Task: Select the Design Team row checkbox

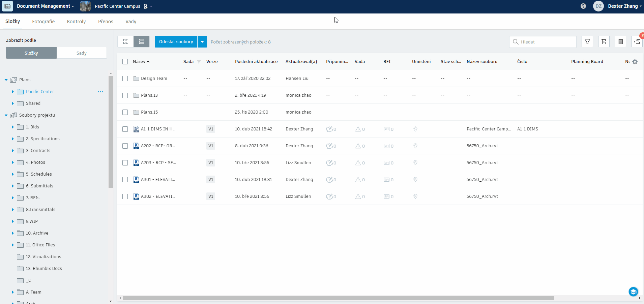Action: [125, 79]
